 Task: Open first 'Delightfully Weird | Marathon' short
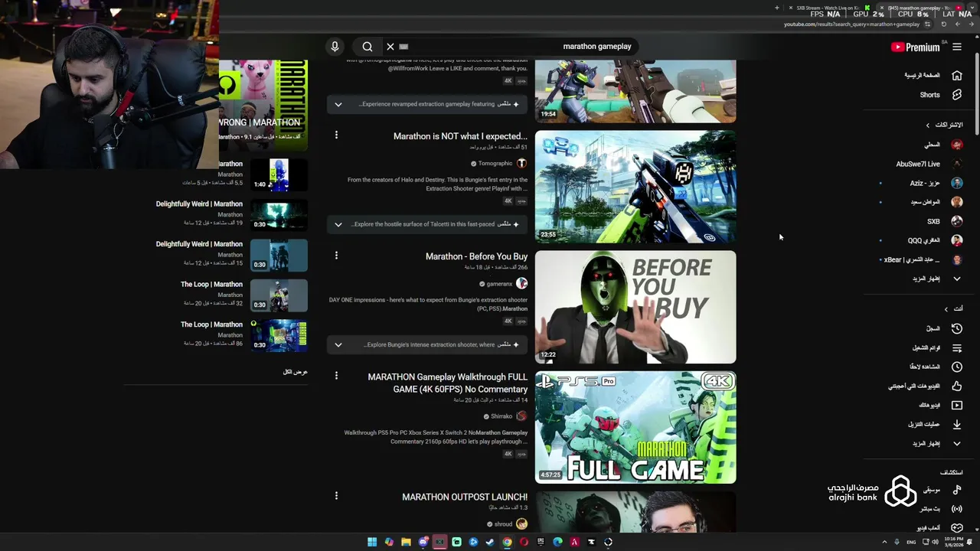point(279,215)
